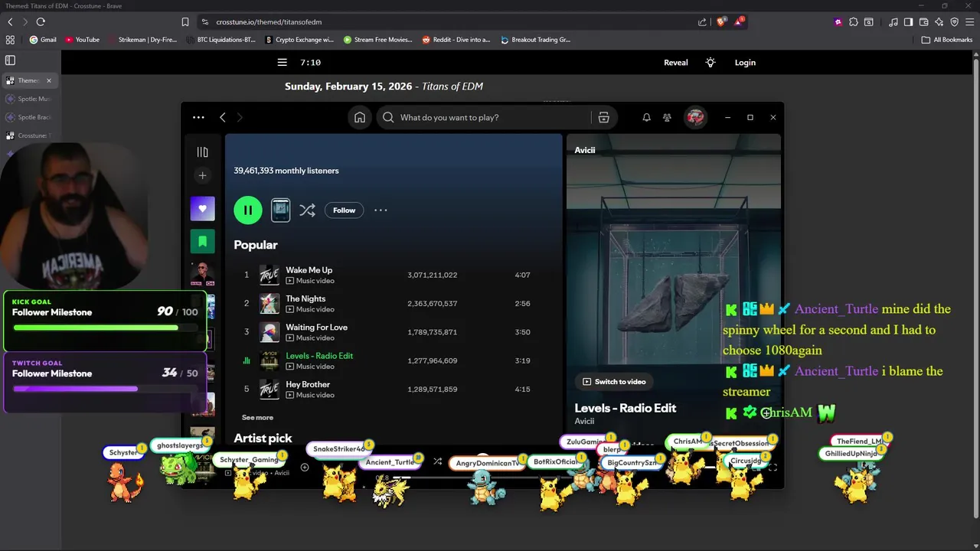This screenshot has height=551, width=980.
Task: Open the Brave main hamburger menu
Action: click(969, 22)
